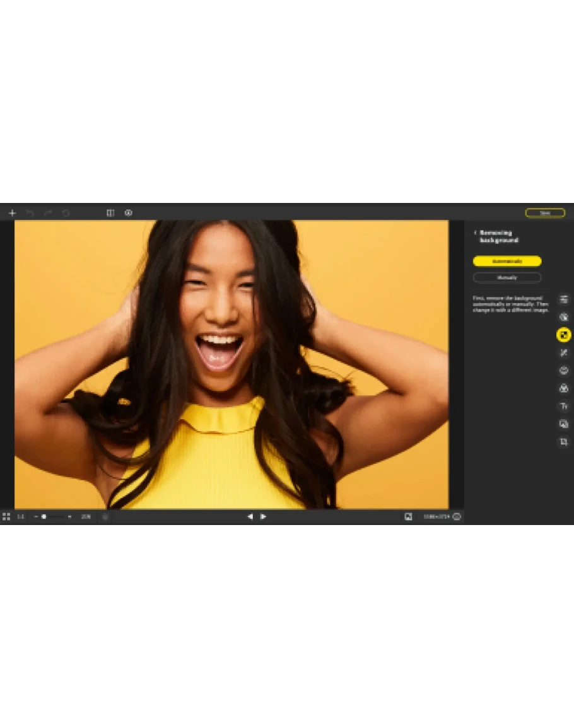Toggle the before/after split compare view
This screenshot has width=574, height=728.
(110, 213)
